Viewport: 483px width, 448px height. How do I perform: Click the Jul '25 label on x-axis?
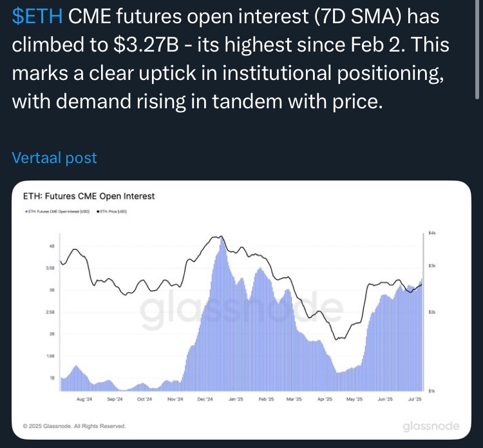tap(414, 399)
